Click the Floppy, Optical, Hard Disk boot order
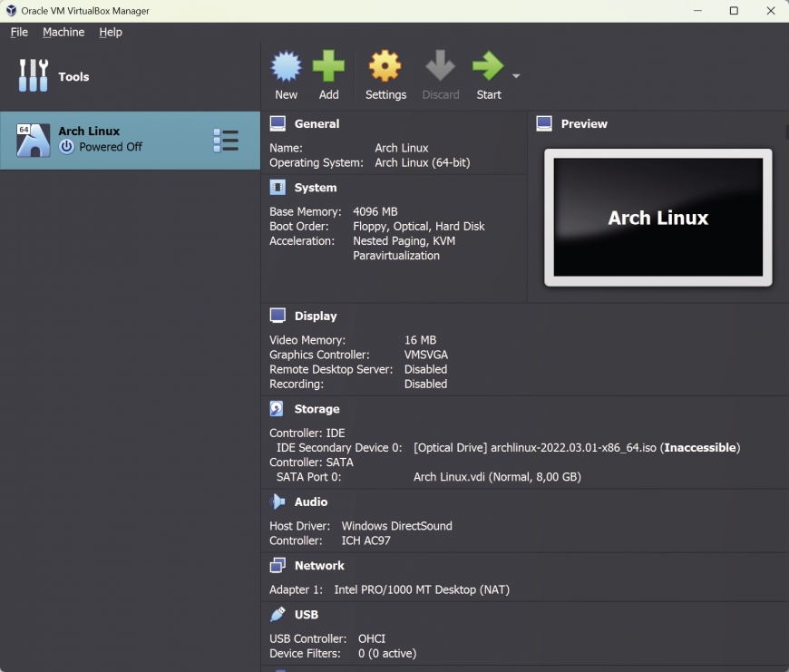 (419, 227)
